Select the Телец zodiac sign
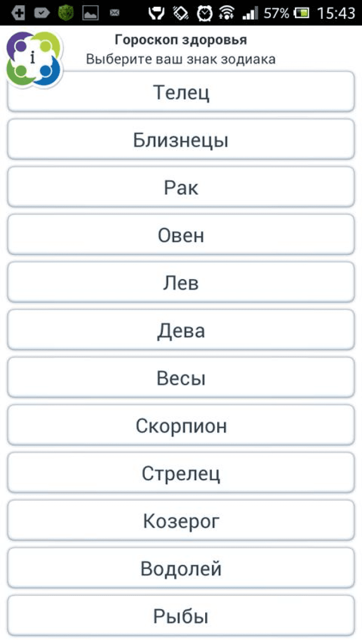The width and height of the screenshot is (362, 644). 181,92
